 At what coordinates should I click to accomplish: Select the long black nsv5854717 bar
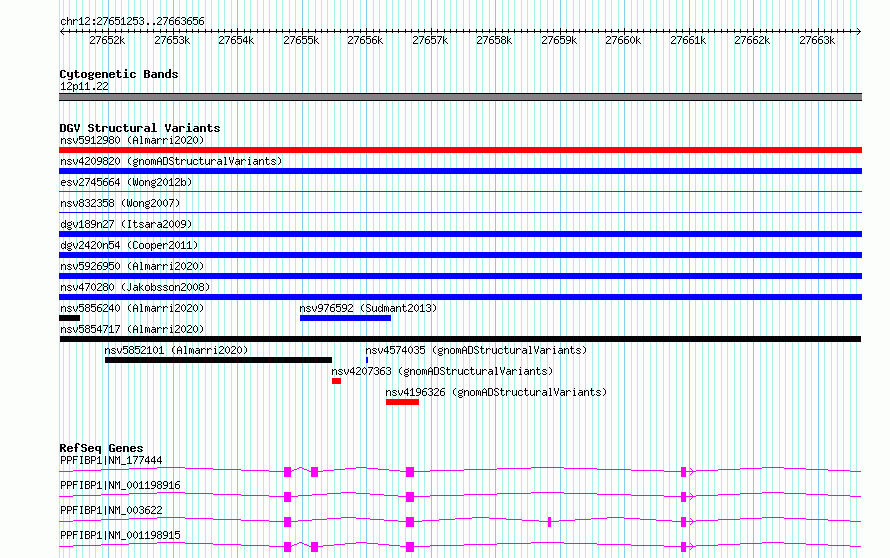click(x=460, y=339)
